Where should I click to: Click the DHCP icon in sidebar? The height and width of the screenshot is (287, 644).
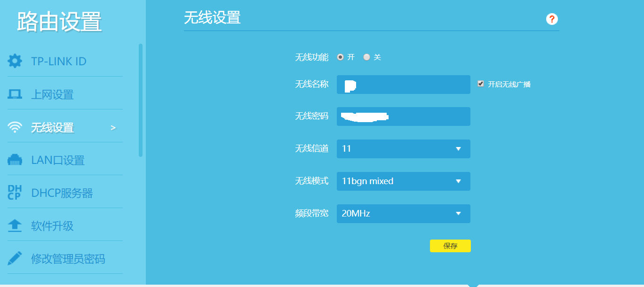(x=15, y=193)
